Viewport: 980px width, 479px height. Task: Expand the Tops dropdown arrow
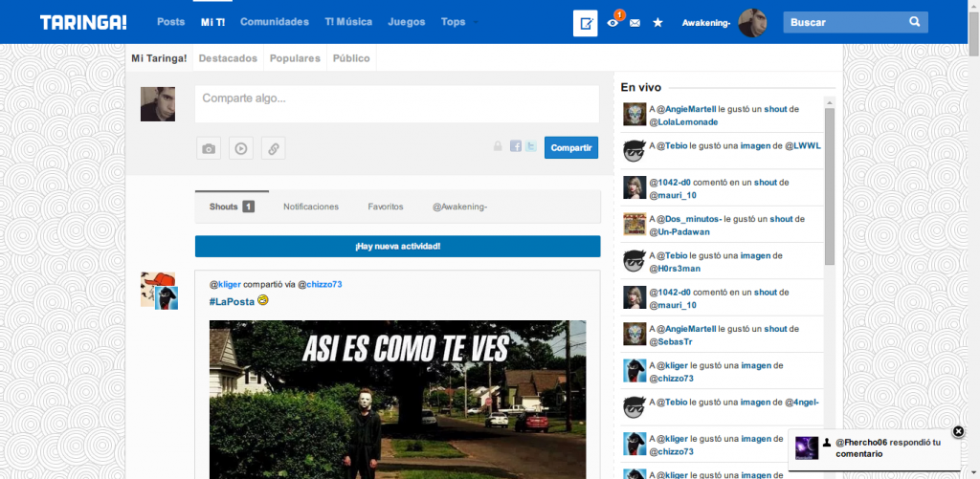(x=477, y=23)
